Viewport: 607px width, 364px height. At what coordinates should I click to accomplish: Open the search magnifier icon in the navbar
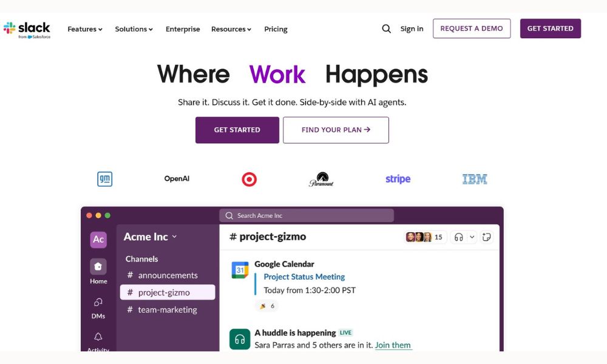(x=386, y=29)
